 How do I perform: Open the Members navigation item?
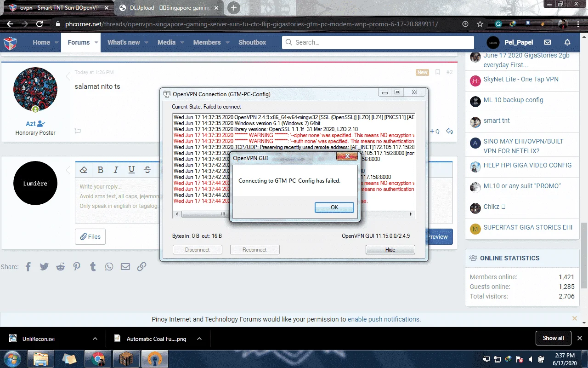[207, 42]
